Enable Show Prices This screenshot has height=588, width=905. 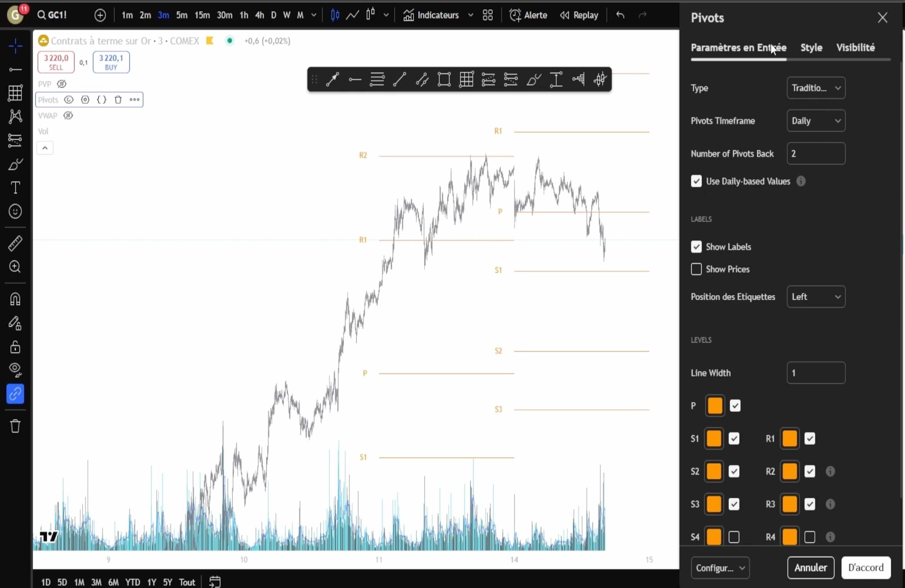pos(695,269)
